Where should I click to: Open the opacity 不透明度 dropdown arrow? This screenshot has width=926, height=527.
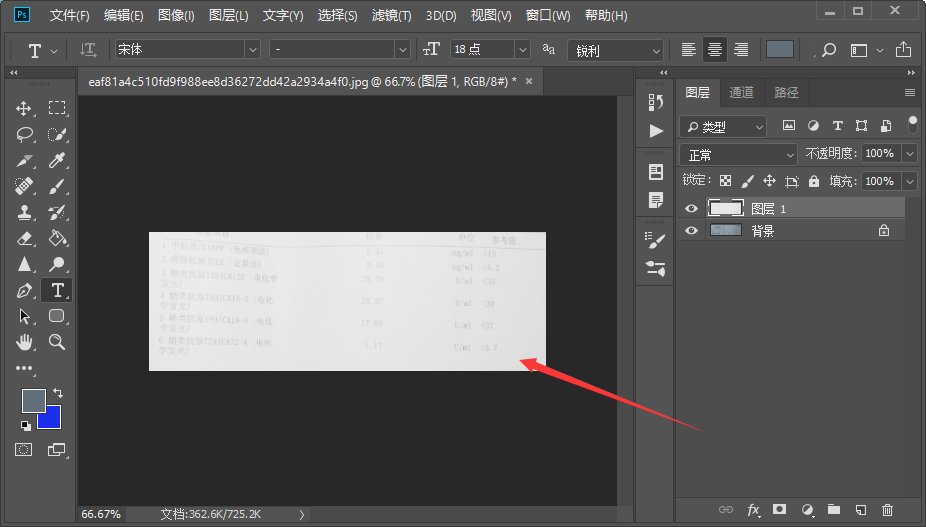coord(909,154)
